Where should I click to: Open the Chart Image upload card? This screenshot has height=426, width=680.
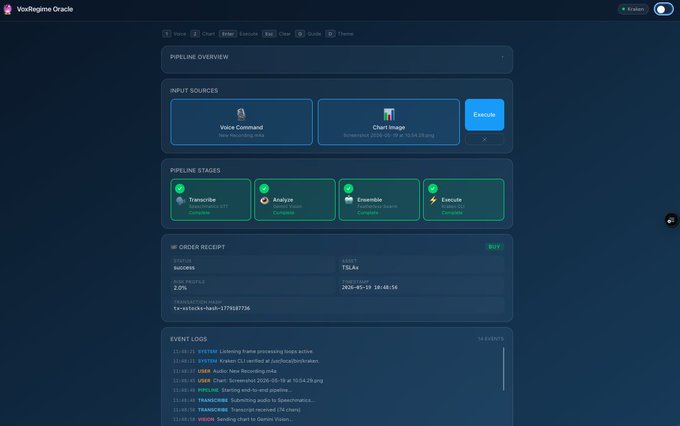pyautogui.click(x=389, y=122)
